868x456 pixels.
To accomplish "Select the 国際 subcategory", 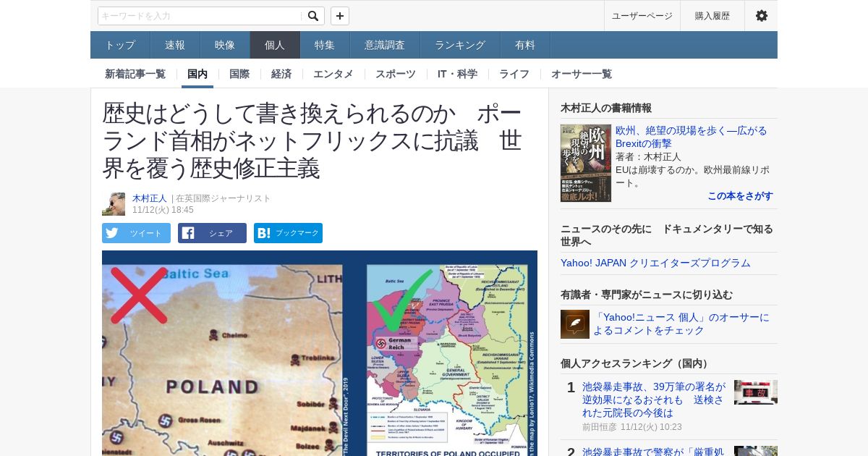I will 239,74.
